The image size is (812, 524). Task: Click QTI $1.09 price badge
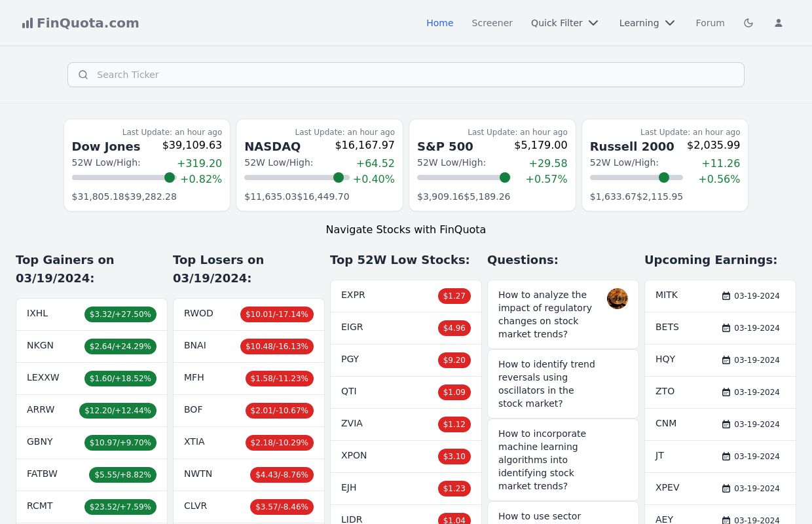point(454,392)
